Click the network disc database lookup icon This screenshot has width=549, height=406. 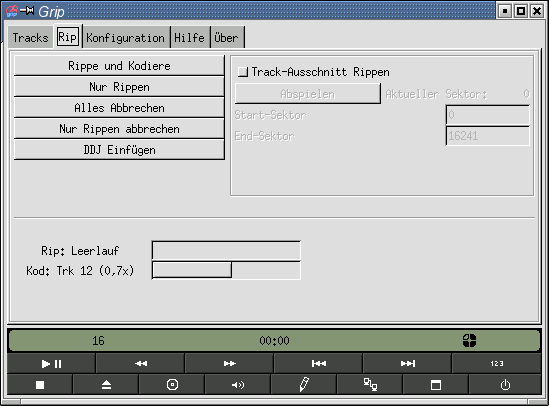coord(370,385)
